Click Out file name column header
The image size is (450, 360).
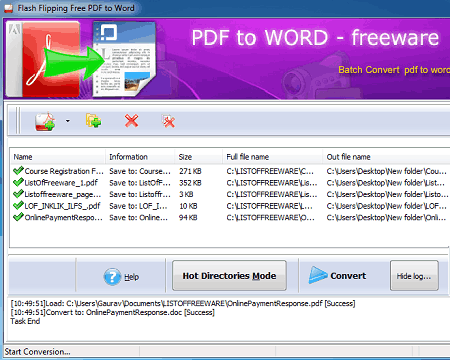coord(386,157)
